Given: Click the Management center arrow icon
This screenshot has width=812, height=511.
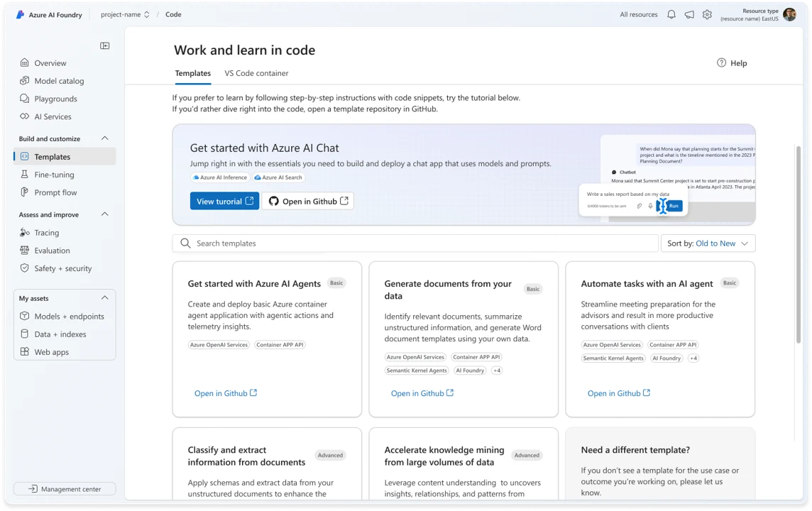Looking at the screenshot, I should pyautogui.click(x=33, y=489).
